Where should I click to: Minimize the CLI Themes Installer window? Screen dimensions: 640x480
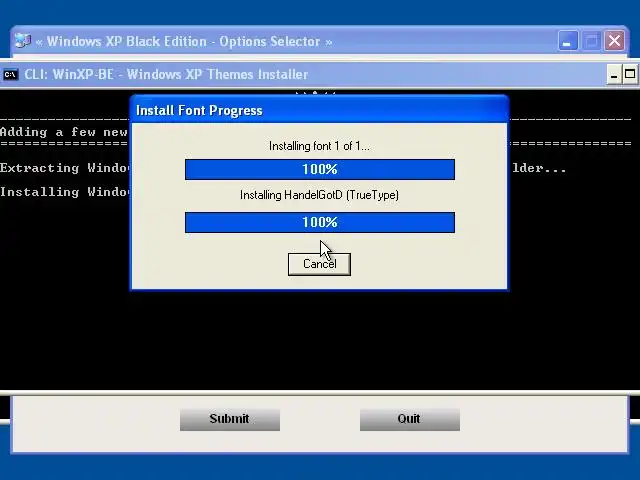point(614,75)
